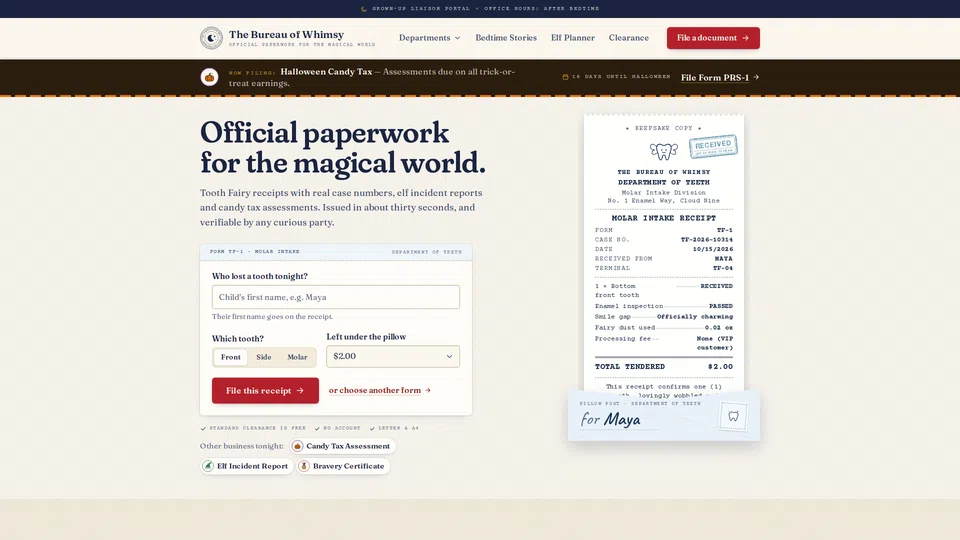Click the TOTAL TENDERED line on receipt
The width and height of the screenshot is (960, 540).
pos(664,367)
